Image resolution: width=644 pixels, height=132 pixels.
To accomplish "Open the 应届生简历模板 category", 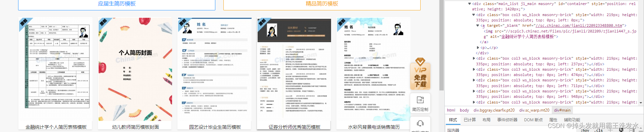I will tap(117, 4).
